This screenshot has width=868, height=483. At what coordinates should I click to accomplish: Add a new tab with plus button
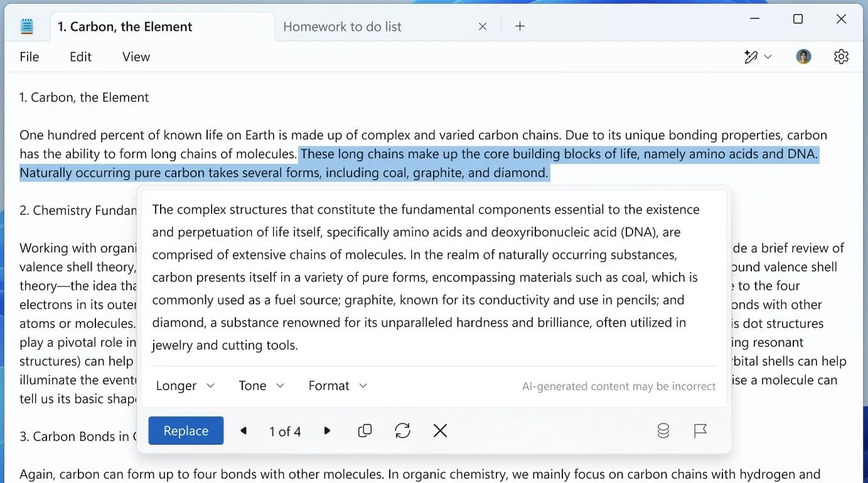(520, 26)
